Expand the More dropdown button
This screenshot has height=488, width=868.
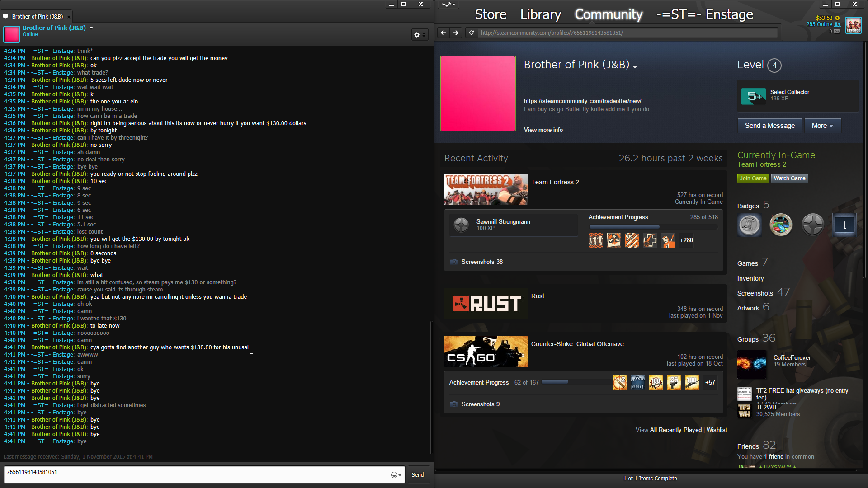[x=822, y=126]
